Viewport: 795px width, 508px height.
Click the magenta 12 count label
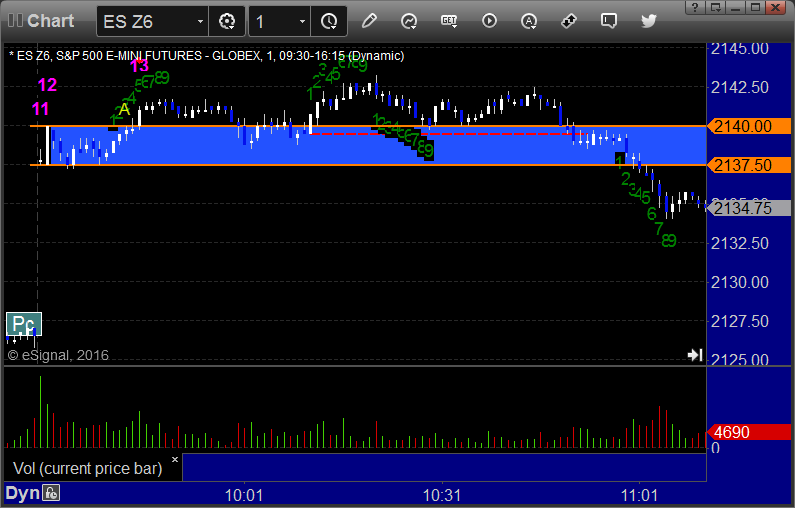pos(47,85)
